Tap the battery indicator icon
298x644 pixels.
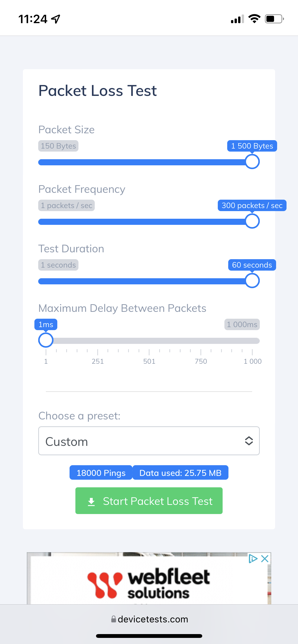click(x=274, y=19)
